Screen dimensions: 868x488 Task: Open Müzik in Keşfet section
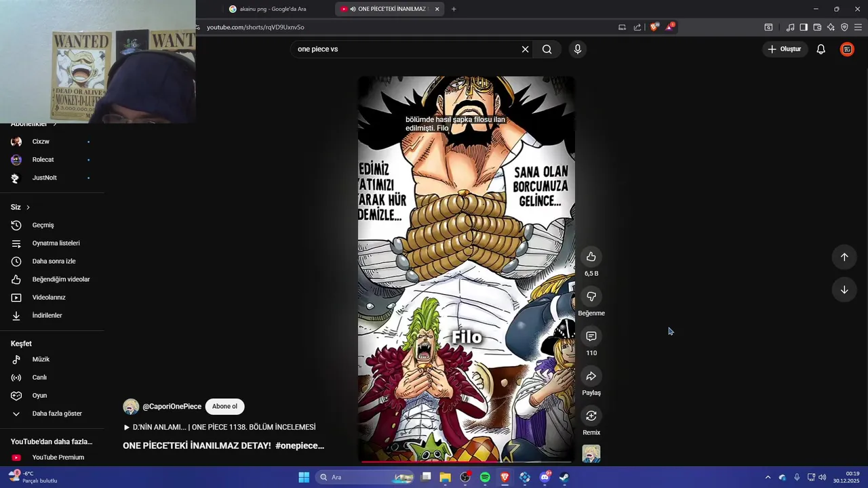click(41, 359)
